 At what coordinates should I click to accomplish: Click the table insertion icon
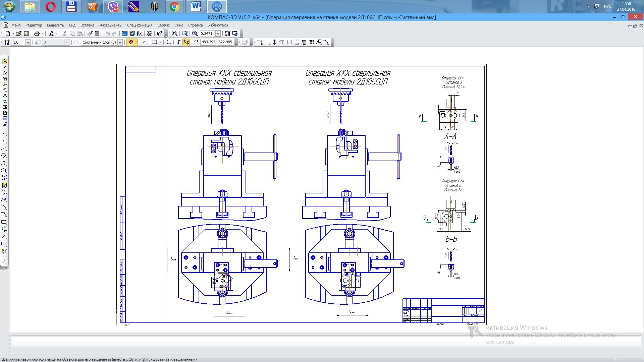pyautogui.click(x=311, y=42)
